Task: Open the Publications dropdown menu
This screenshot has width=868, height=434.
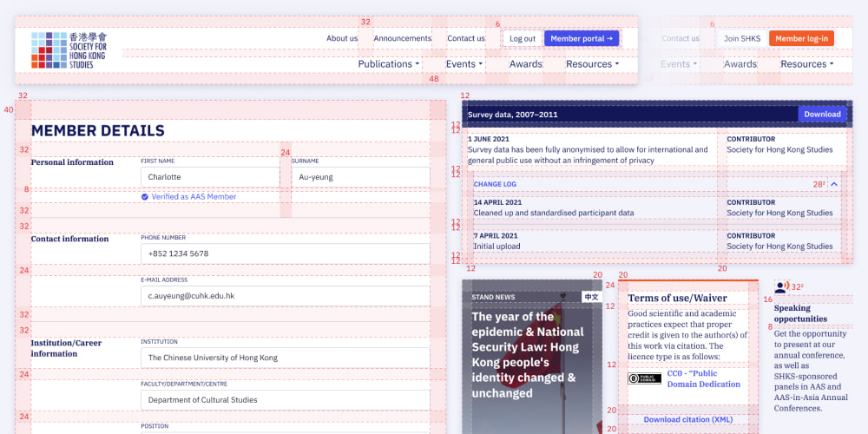Action: [388, 64]
